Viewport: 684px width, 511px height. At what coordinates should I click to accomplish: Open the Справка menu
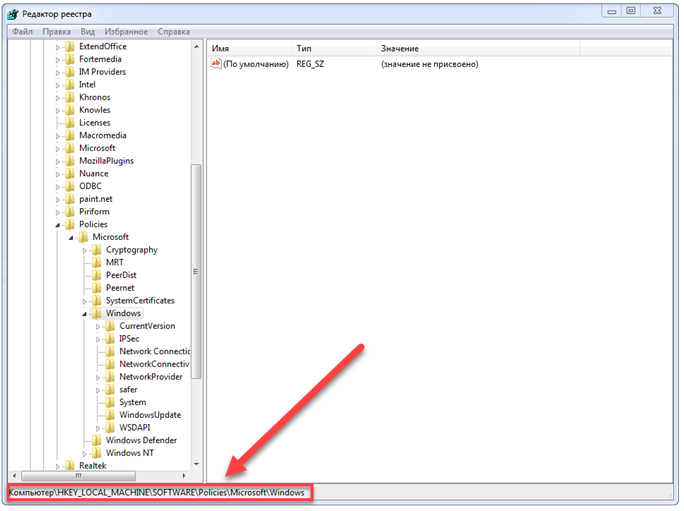[x=174, y=32]
